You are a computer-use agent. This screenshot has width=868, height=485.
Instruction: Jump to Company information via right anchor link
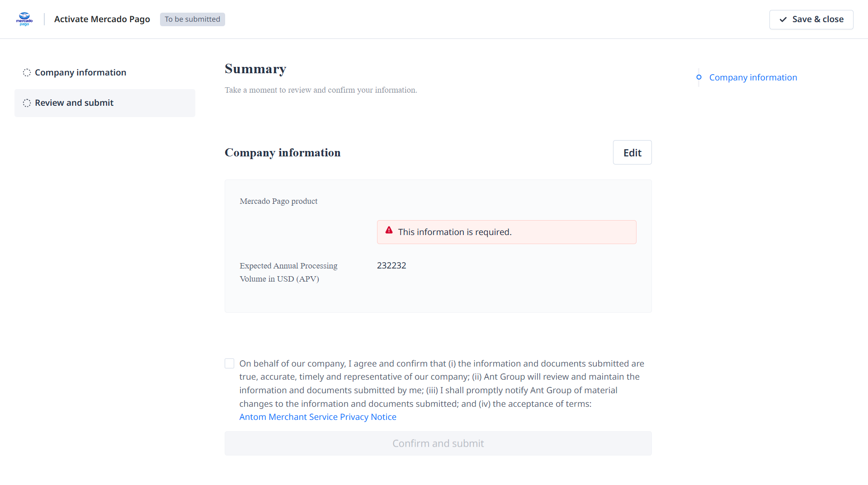(753, 78)
